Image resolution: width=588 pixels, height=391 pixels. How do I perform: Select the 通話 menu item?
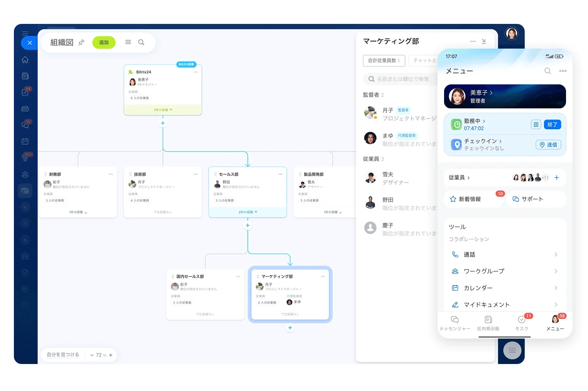pos(505,254)
